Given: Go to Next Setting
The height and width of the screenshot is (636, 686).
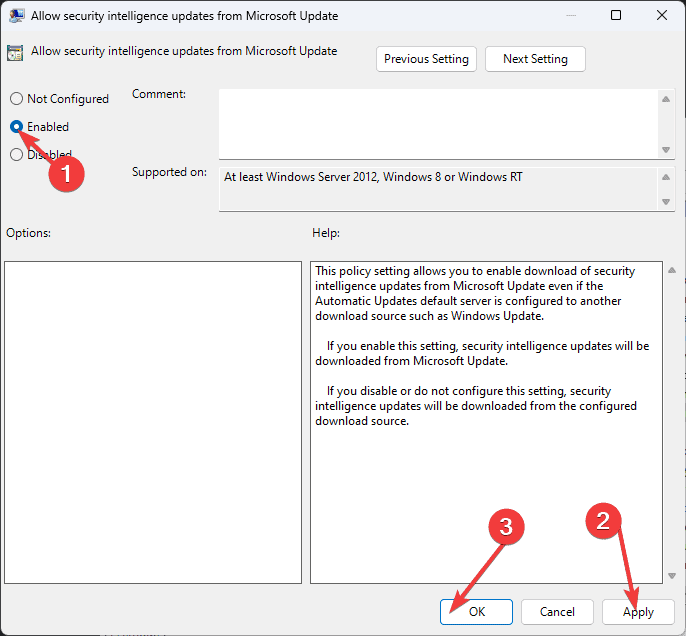Looking at the screenshot, I should point(535,59).
